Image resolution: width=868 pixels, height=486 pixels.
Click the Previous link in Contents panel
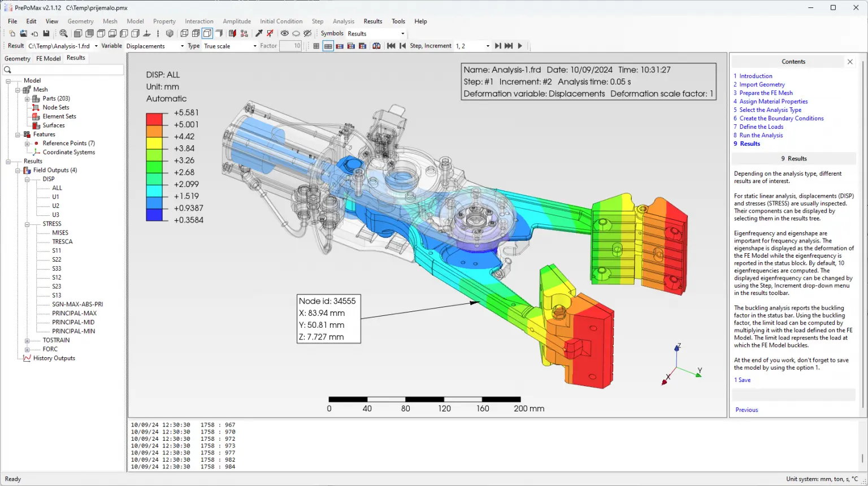pos(747,410)
